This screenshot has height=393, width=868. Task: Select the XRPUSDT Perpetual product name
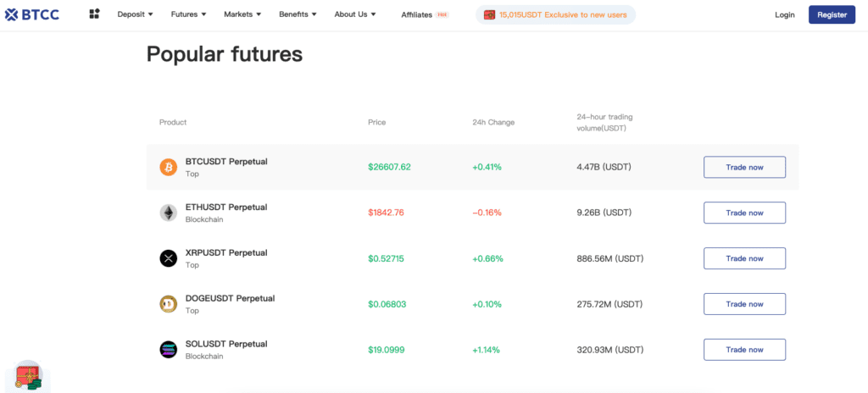point(226,252)
